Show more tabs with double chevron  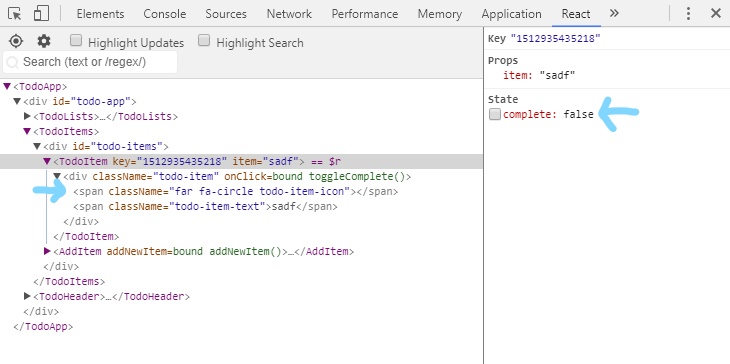coord(614,13)
